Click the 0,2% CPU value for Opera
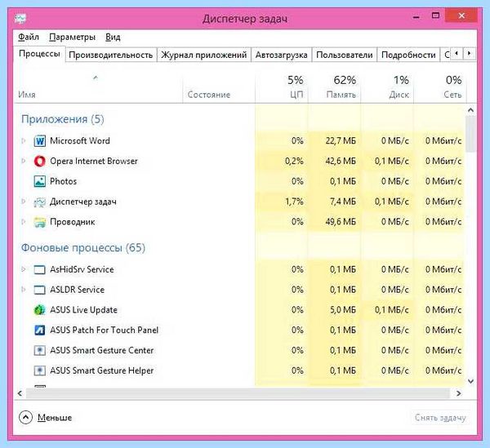Viewport: 490px width, 448px height. click(294, 161)
